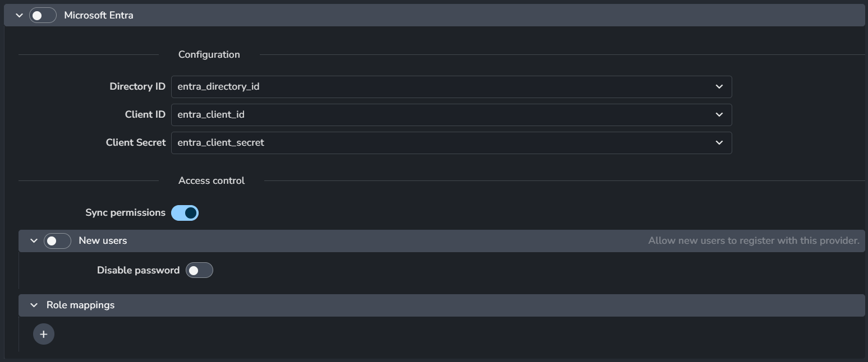Collapse the Microsoft Entra section chevron
The width and height of the screenshot is (868, 362).
[x=19, y=16]
